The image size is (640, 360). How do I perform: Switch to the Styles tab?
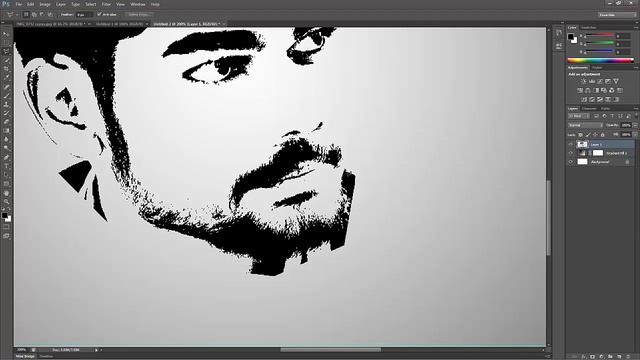597,68
